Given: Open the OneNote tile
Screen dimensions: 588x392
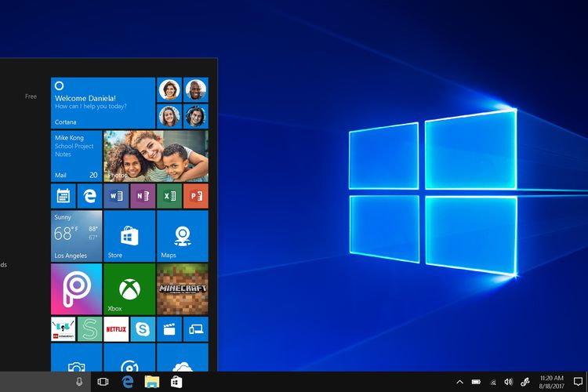Looking at the screenshot, I should pyautogui.click(x=142, y=195).
